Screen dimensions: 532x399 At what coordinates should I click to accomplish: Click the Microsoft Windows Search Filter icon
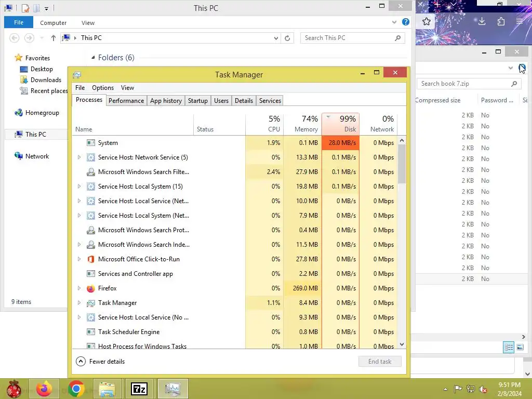(90, 172)
